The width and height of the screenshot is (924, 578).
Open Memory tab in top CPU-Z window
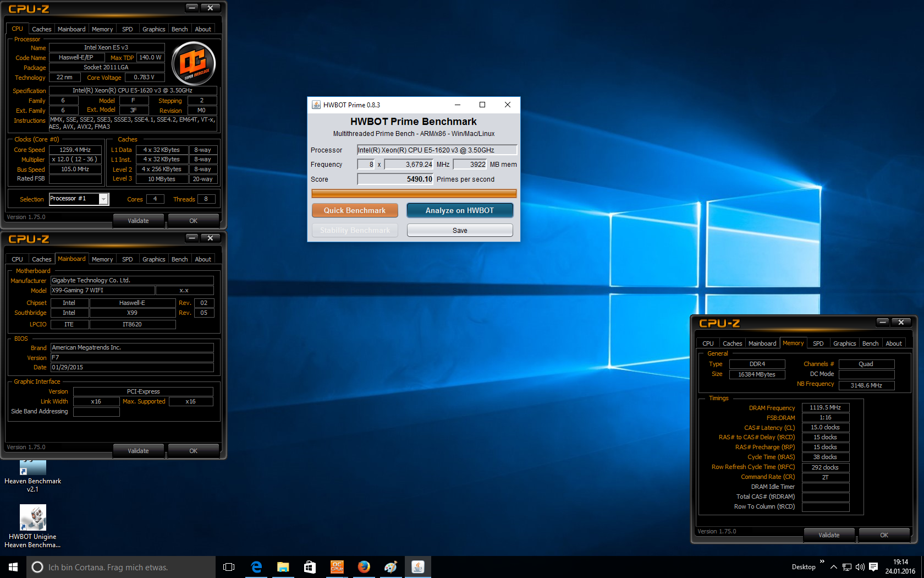pyautogui.click(x=102, y=29)
